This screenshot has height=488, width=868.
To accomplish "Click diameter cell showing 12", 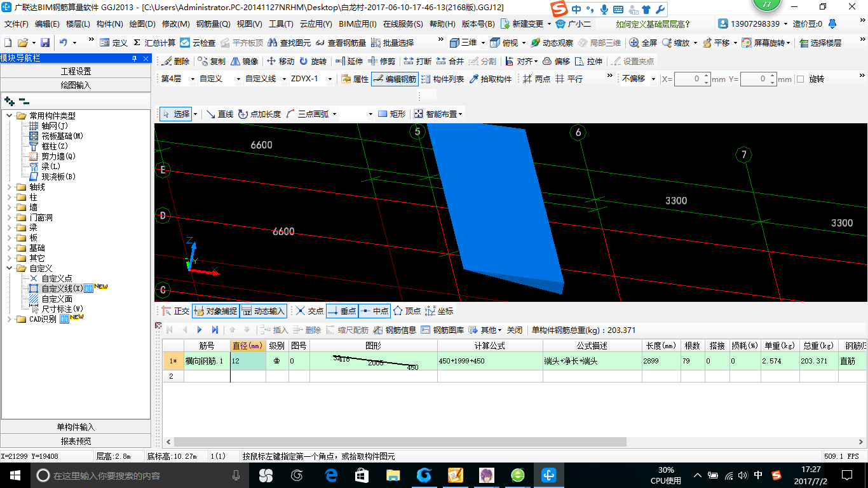I will coord(248,361).
